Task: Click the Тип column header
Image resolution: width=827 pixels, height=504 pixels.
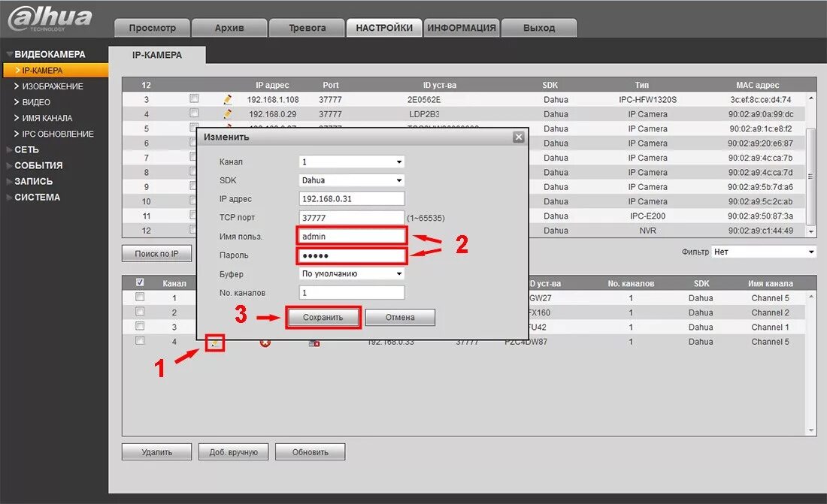Action: point(642,85)
